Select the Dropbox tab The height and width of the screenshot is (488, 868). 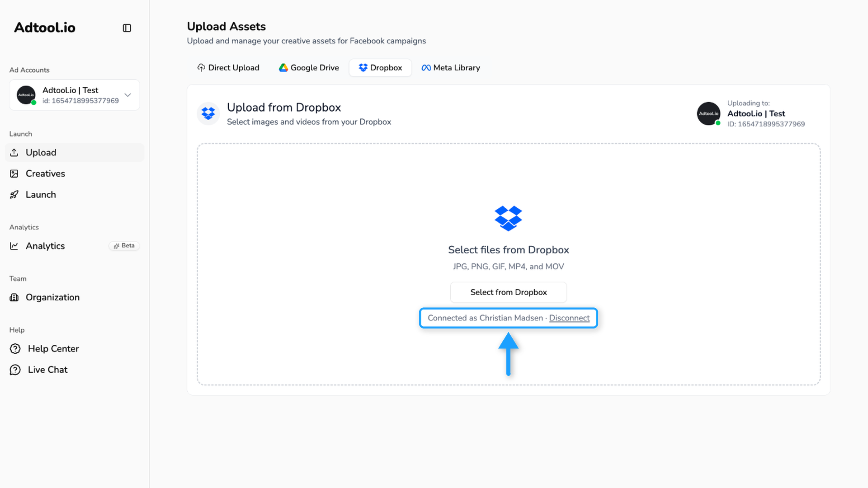click(x=380, y=68)
